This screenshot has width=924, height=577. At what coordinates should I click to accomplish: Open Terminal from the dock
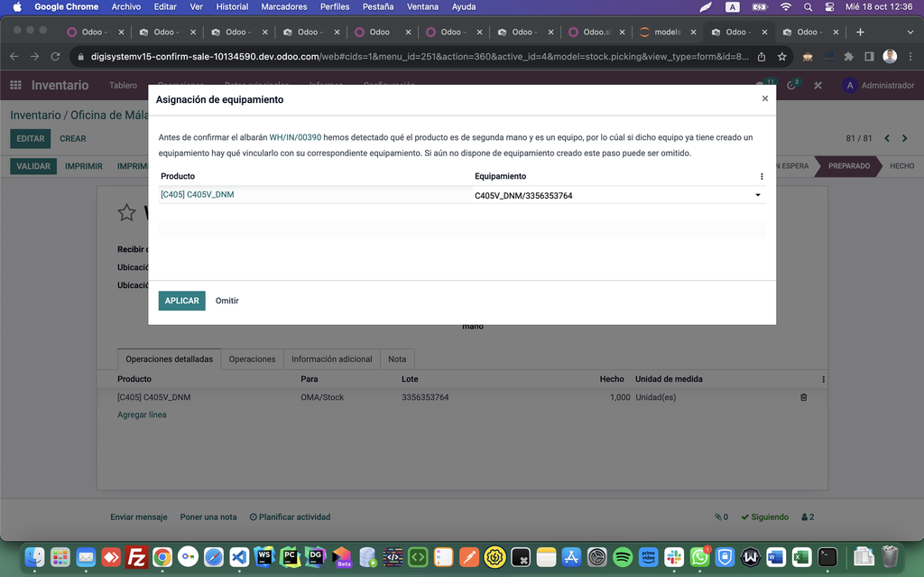(827, 556)
